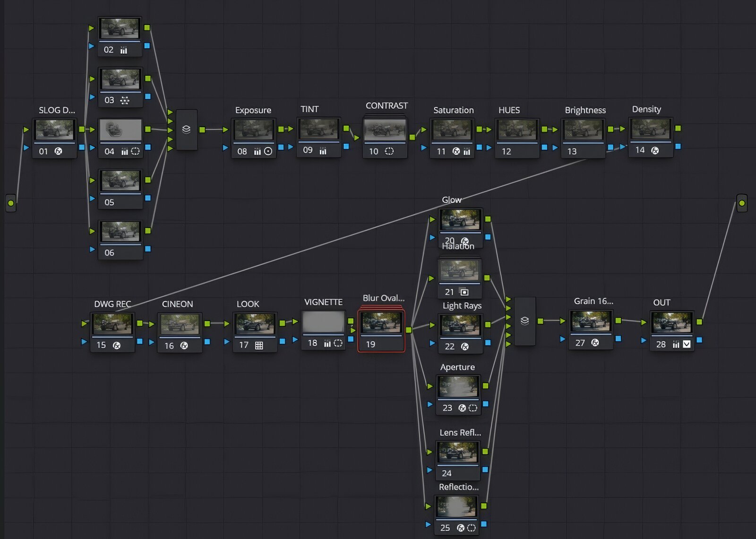Image resolution: width=756 pixels, height=539 pixels.
Task: Click the color bars icon on node 08
Action: point(258,151)
